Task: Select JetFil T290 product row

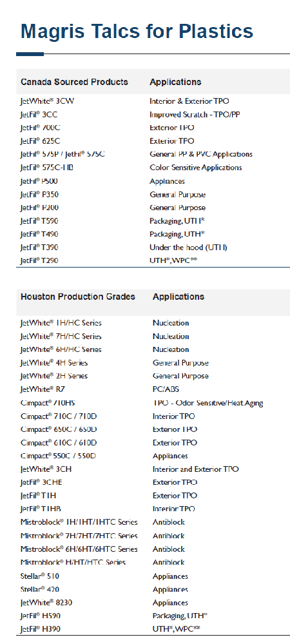Action: coord(153,260)
